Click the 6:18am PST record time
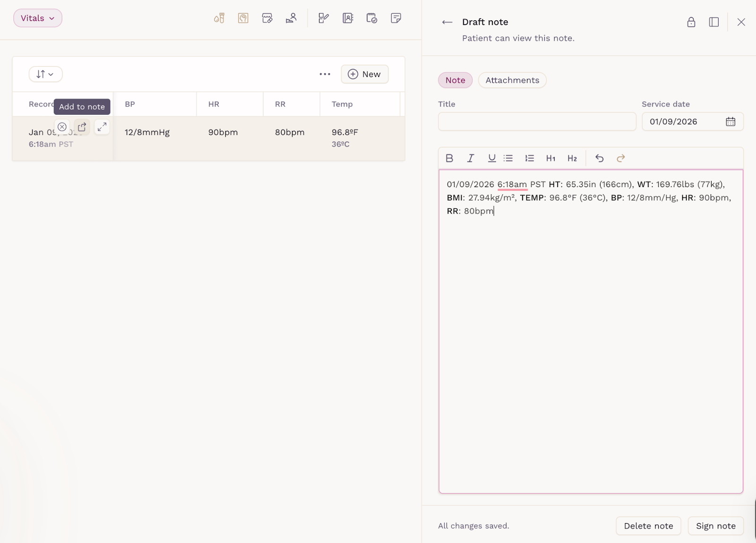756x543 pixels. click(x=51, y=144)
